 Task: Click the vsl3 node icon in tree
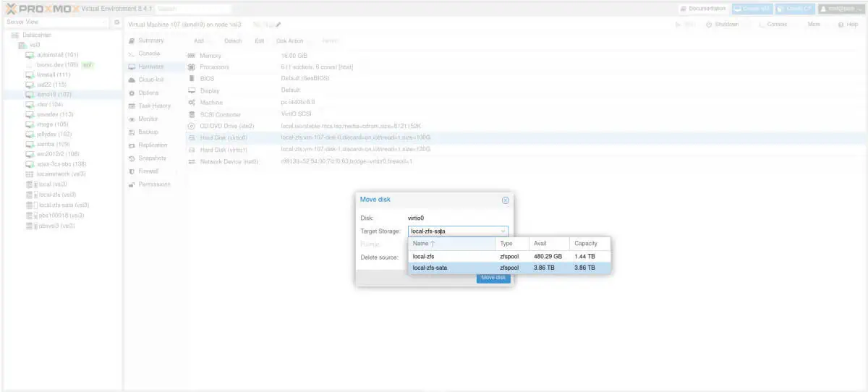point(22,45)
